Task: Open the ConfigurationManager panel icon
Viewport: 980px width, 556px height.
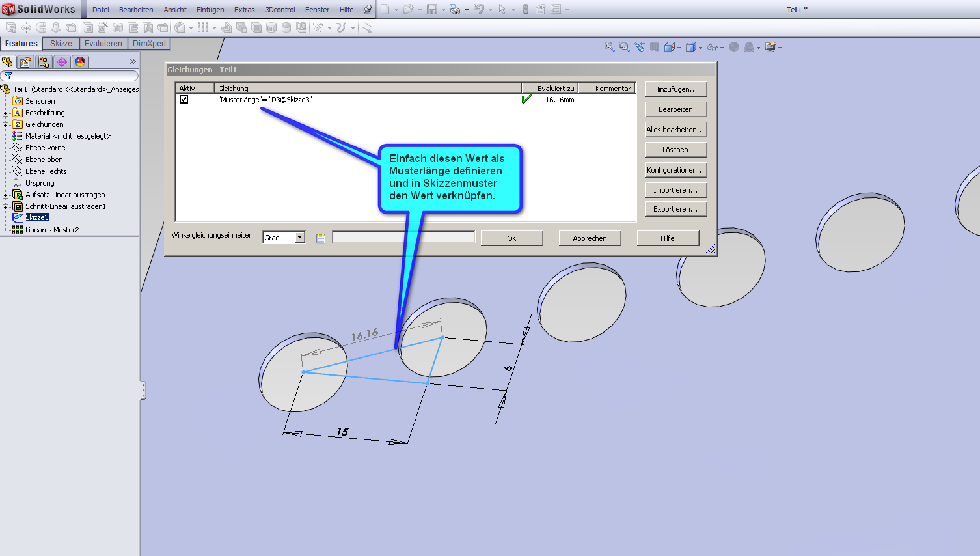Action: pos(44,62)
